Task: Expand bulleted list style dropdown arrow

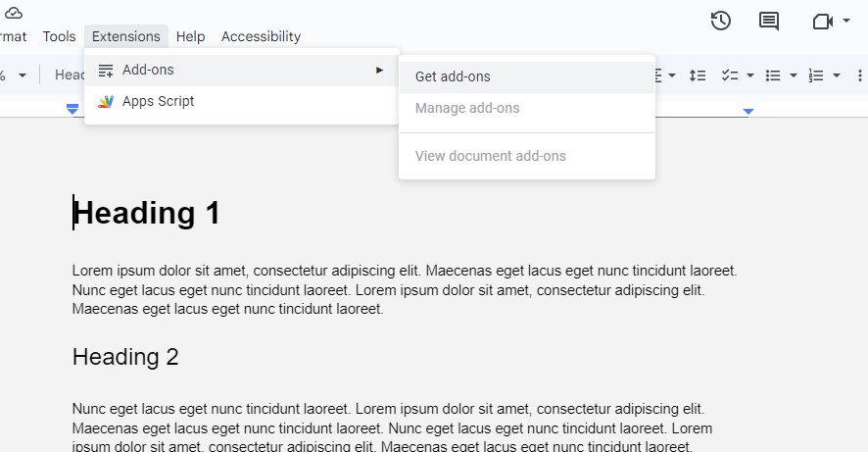Action: pos(794,75)
